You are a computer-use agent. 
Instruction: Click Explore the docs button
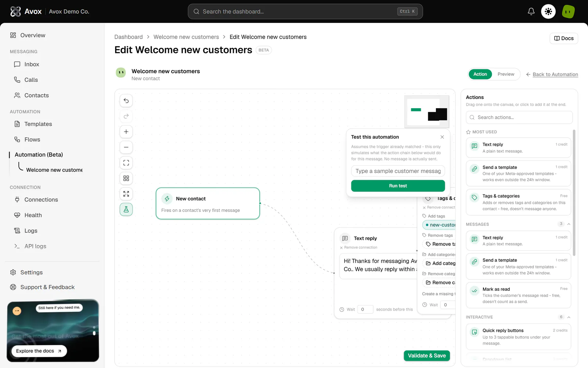pyautogui.click(x=39, y=351)
